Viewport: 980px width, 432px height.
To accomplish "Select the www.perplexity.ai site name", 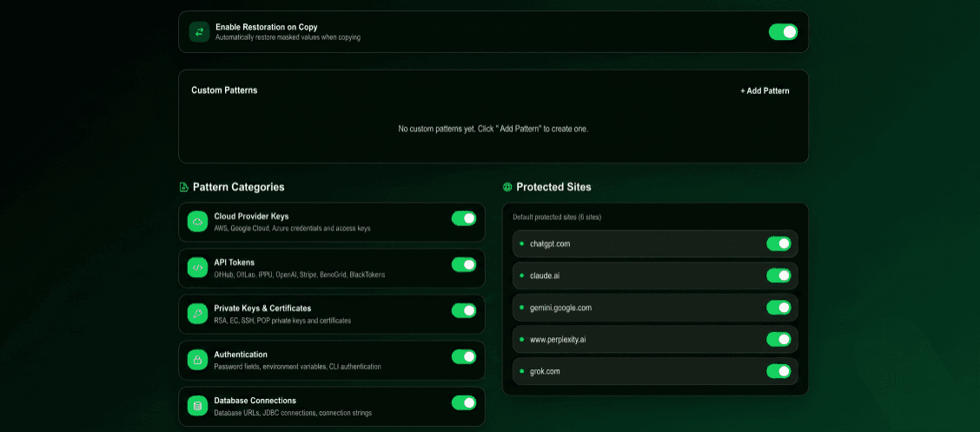I will 558,340.
